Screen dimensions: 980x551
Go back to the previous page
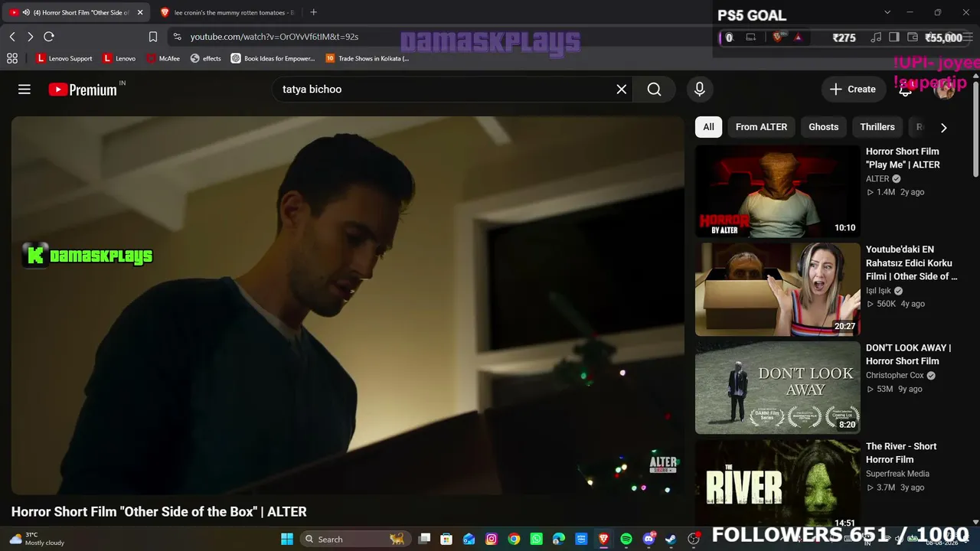coord(12,37)
